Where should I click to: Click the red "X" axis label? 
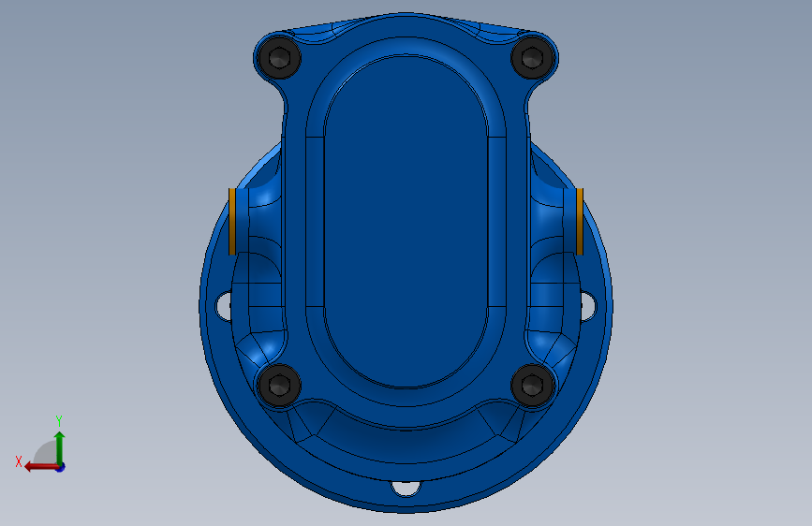pyautogui.click(x=19, y=461)
